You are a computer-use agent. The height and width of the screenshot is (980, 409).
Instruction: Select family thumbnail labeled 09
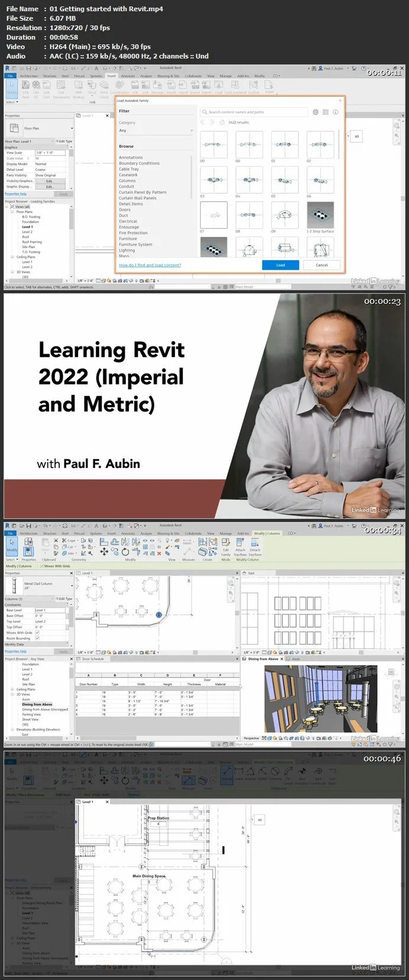285,215
